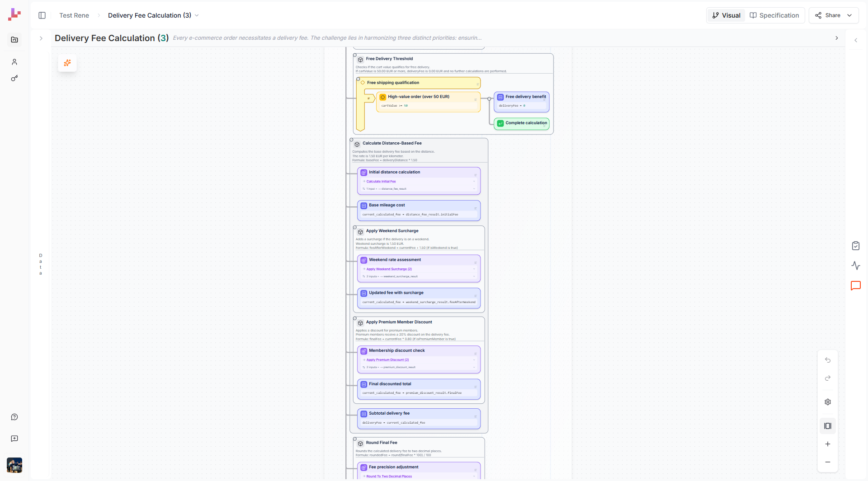Screen dimensions: 868x481
Task: Toggle the left navigation sidebar
Action: pyautogui.click(x=42, y=15)
